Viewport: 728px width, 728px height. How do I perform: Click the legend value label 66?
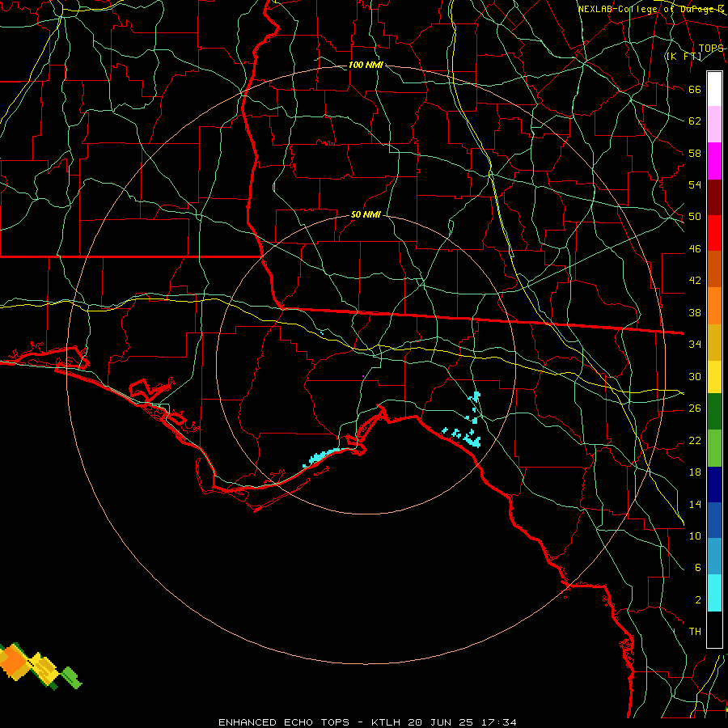[695, 89]
